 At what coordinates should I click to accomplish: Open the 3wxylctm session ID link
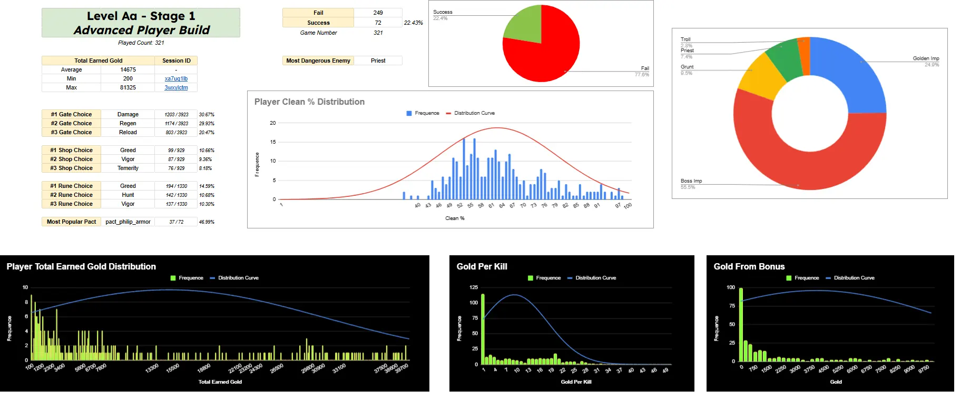pos(176,87)
